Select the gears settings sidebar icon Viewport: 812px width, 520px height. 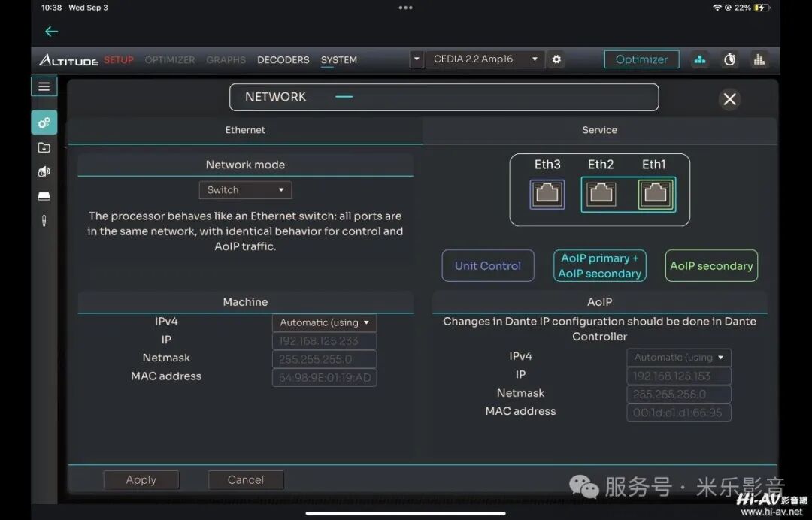click(44, 122)
